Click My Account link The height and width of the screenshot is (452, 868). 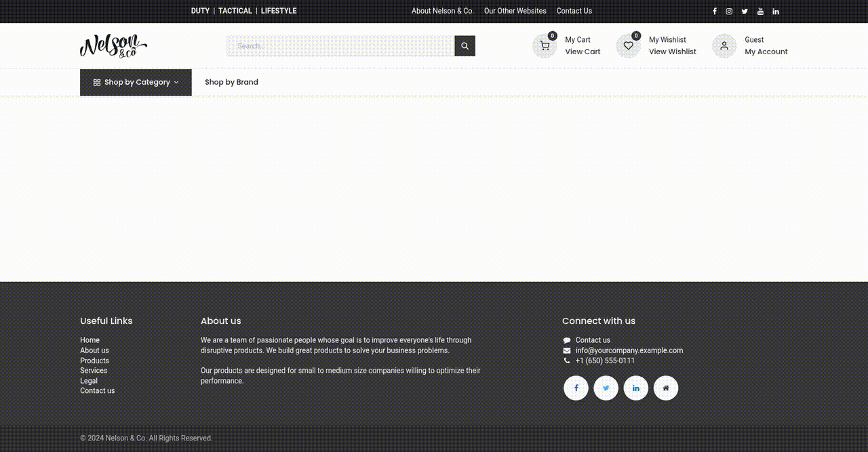(x=766, y=52)
